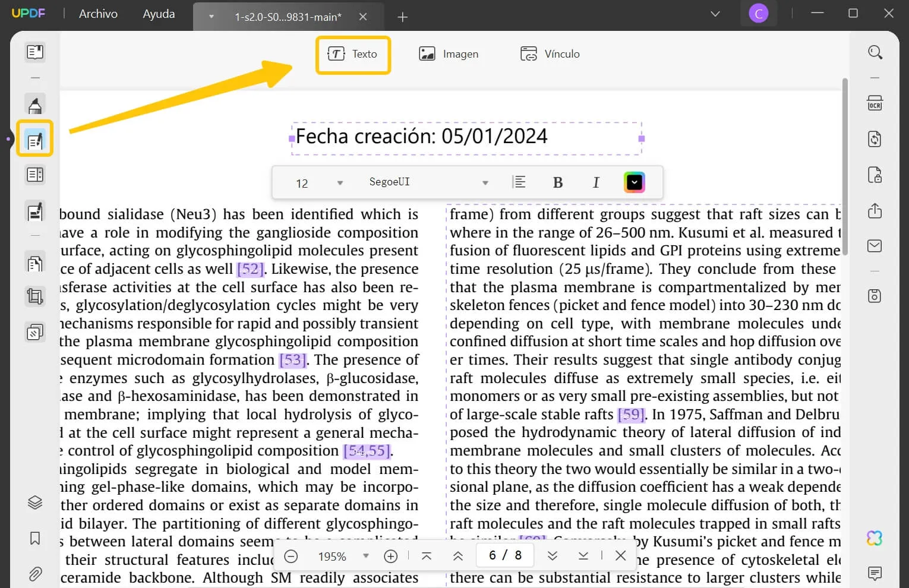The image size is (909, 588).
Task: Click the right resize handle of text box
Action: (x=642, y=138)
